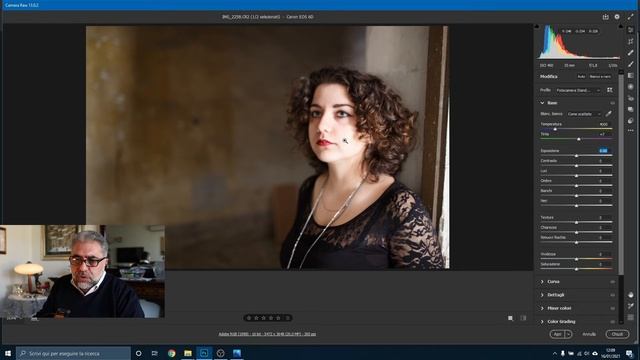Image resolution: width=640 pixels, height=360 pixels.
Task: Toggle default settings icon at bottom right
Action: 524,318
